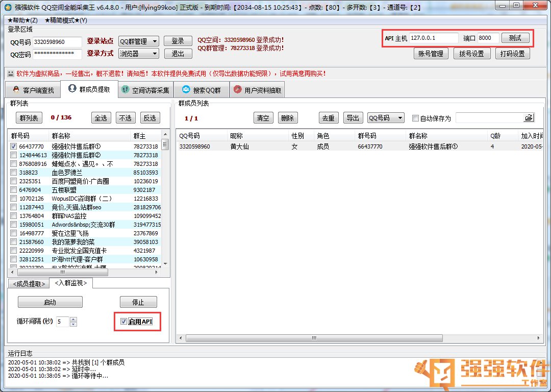Check the 爱在这里飞扬 group checkbox
The width and height of the screenshot is (551, 392).
(x=13, y=233)
